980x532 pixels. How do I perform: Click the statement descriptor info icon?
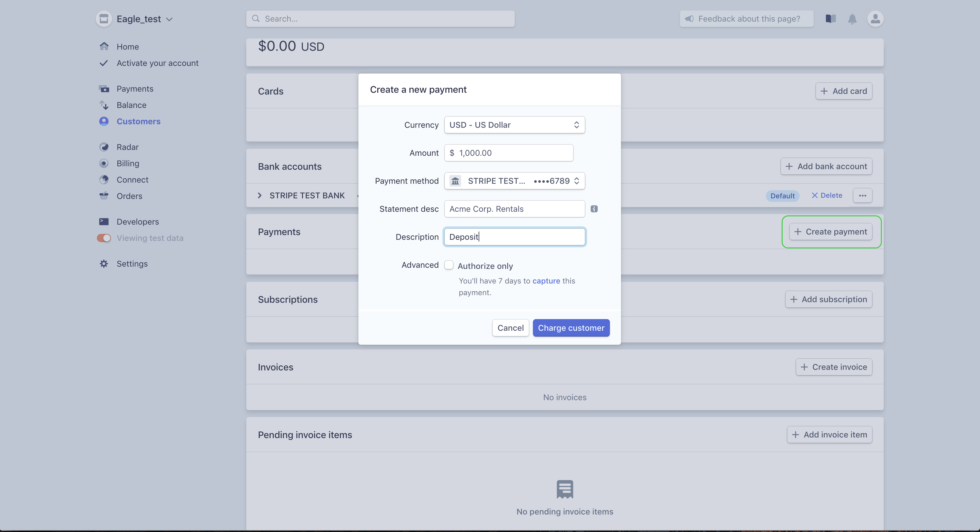(x=594, y=209)
